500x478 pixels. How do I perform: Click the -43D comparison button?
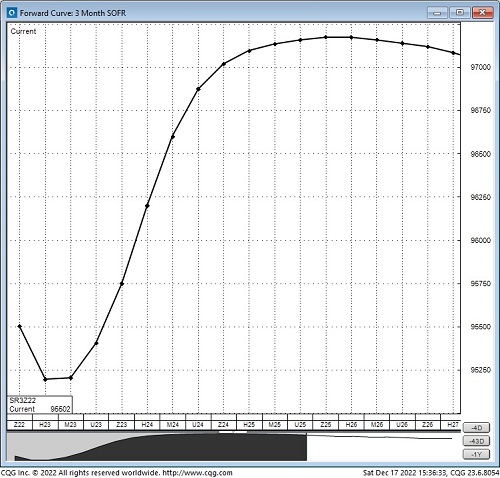[476, 441]
